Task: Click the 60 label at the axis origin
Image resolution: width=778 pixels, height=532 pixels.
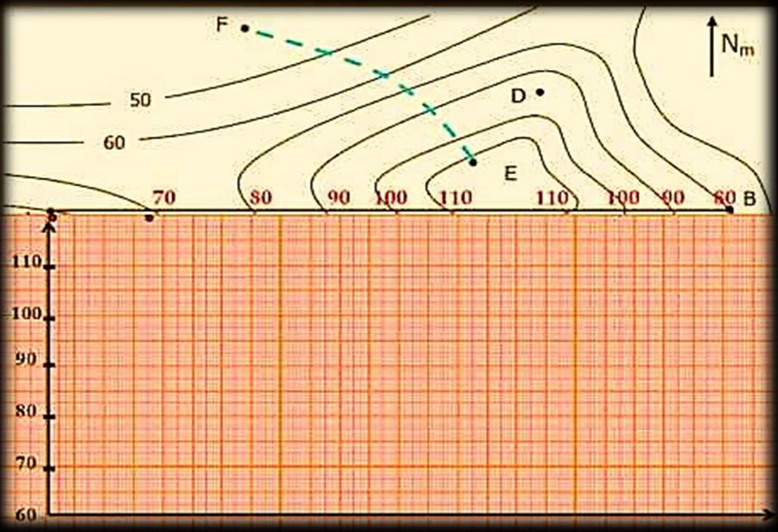Action: [x=27, y=514]
